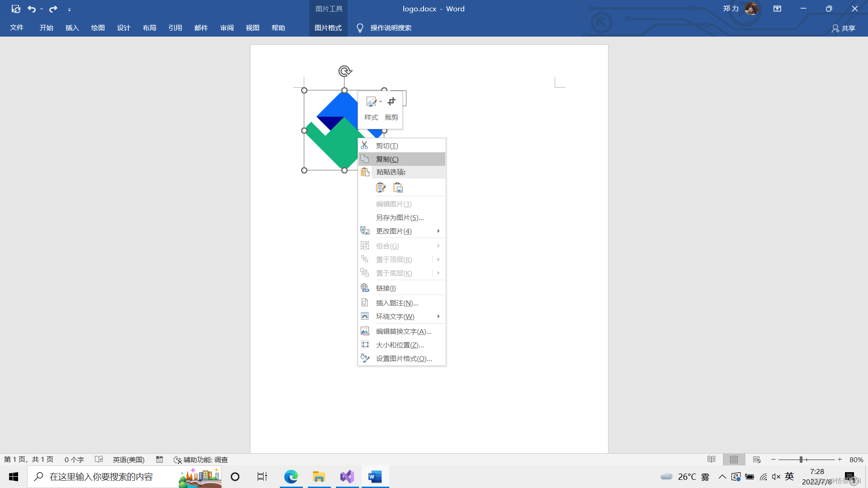
Task: Click the rotation handle above the logo
Action: (345, 71)
